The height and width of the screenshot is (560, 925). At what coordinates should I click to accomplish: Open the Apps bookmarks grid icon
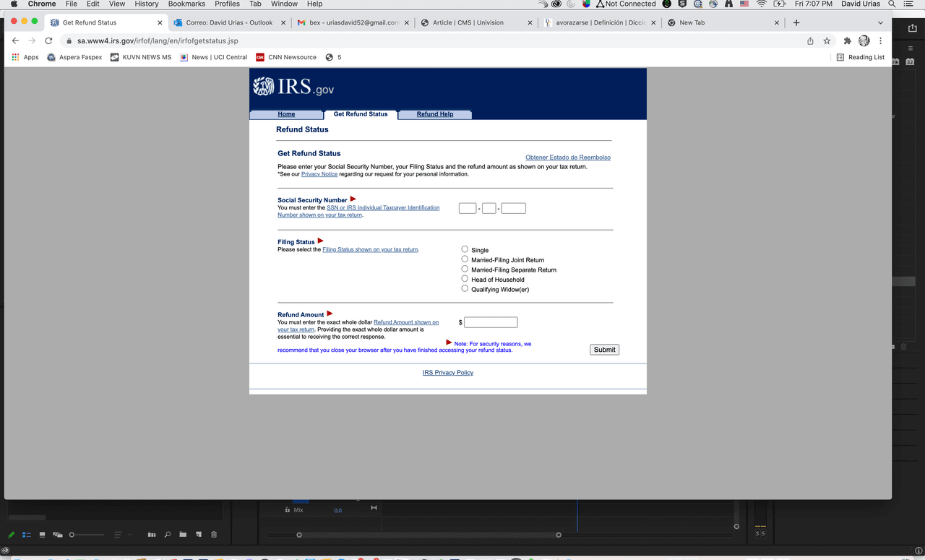[16, 57]
